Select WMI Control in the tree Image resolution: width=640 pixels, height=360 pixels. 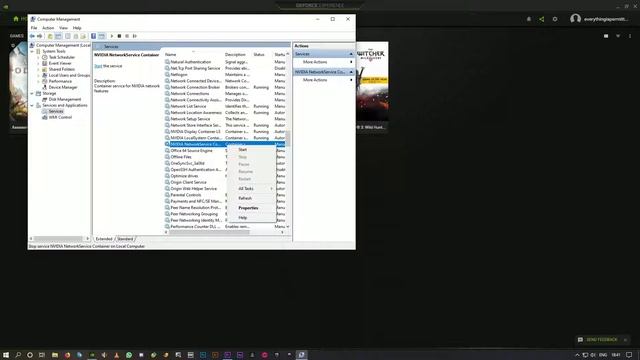60,117
